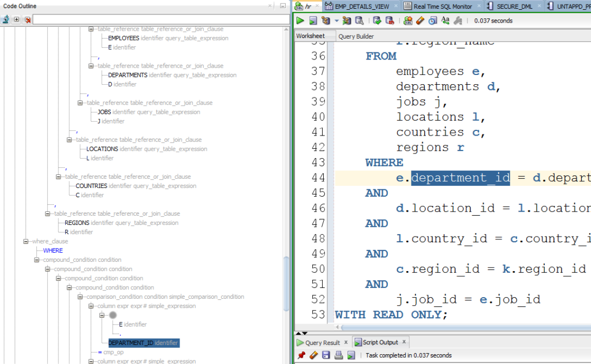
Task: Click the SQL Tuning Advisor icon
Action: click(360, 21)
